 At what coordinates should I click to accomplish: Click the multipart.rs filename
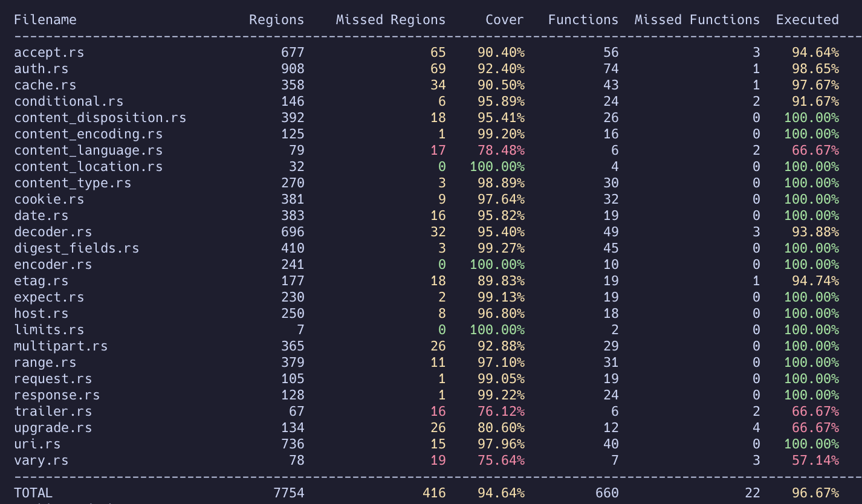point(61,346)
